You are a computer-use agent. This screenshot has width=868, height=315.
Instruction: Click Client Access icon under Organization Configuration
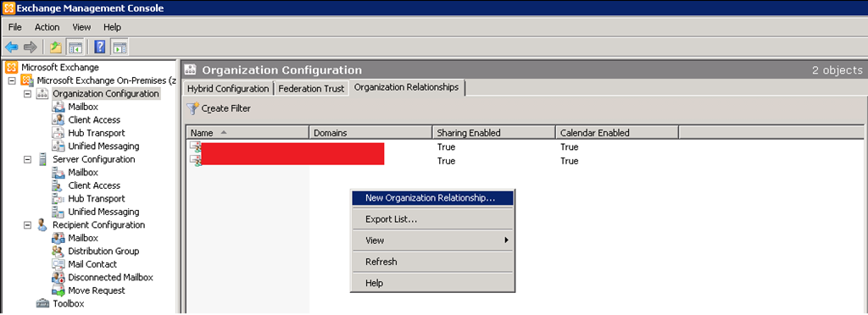(x=58, y=120)
